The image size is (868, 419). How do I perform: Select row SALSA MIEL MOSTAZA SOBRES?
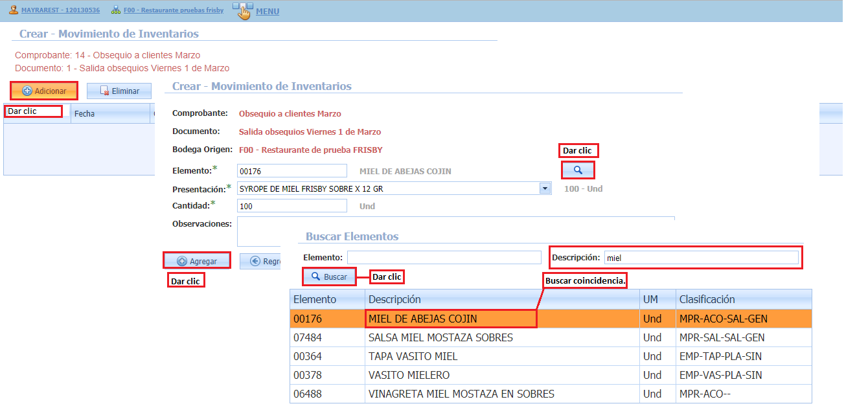(551, 337)
